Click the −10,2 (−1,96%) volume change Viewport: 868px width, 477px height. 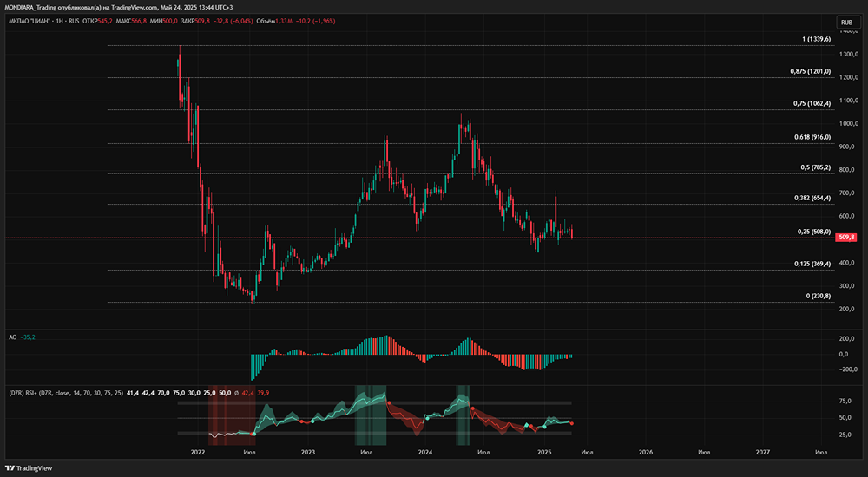316,21
